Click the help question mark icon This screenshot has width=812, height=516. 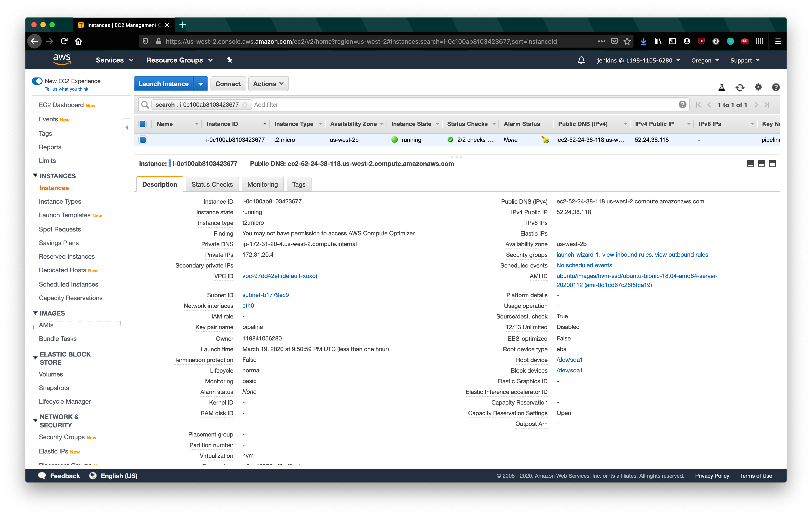(x=776, y=88)
